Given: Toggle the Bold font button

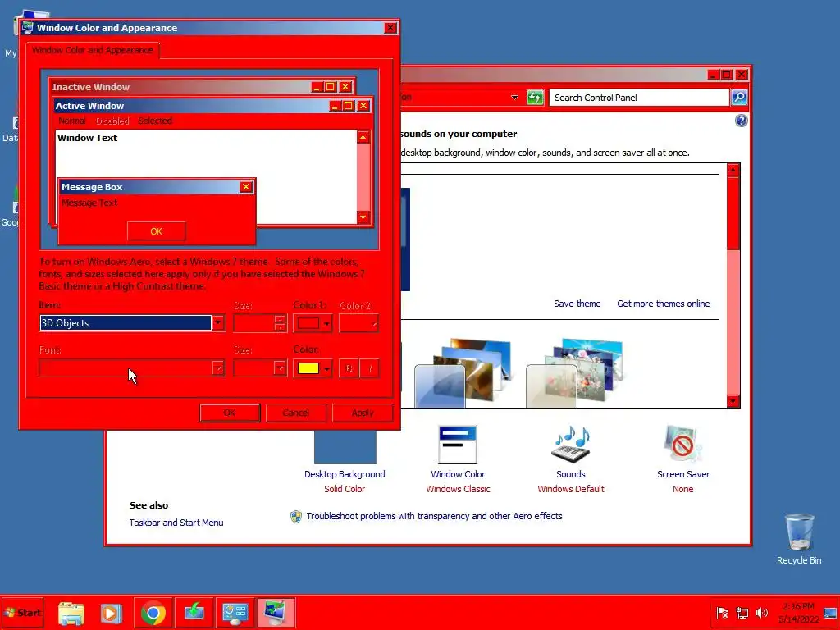Looking at the screenshot, I should [x=349, y=368].
